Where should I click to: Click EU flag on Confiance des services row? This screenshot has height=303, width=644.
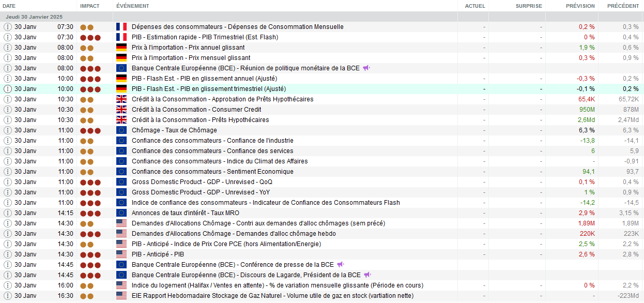tap(121, 151)
